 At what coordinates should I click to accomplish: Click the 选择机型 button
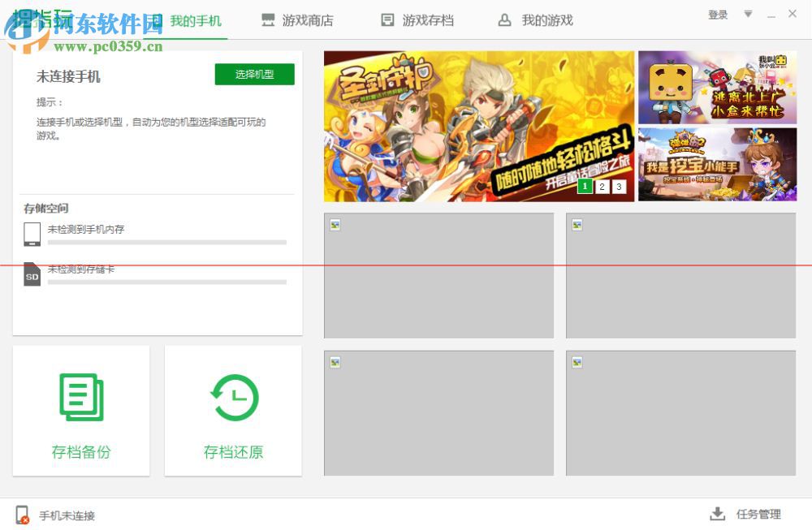point(254,74)
